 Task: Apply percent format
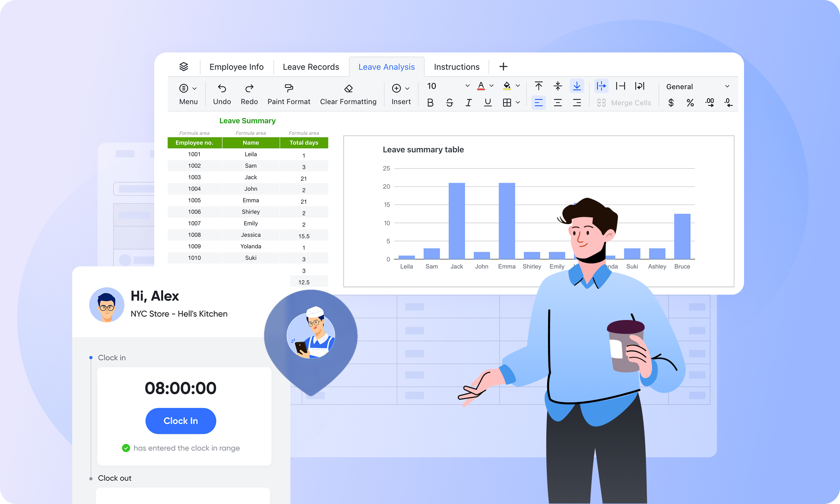point(690,102)
